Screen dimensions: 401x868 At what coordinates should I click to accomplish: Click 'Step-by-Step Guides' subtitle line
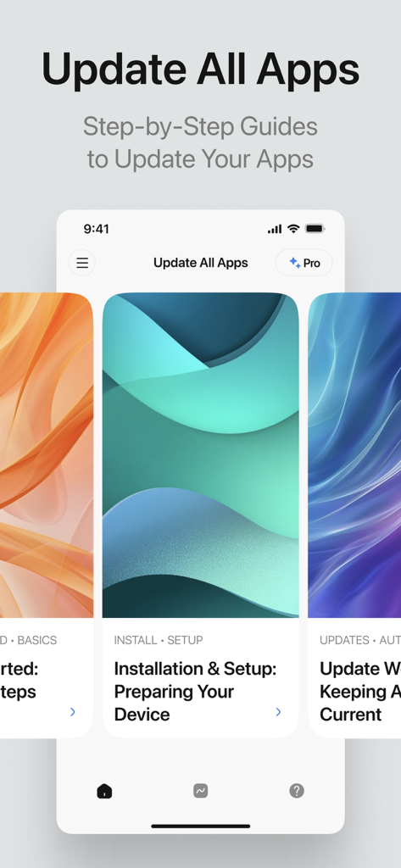(x=200, y=127)
